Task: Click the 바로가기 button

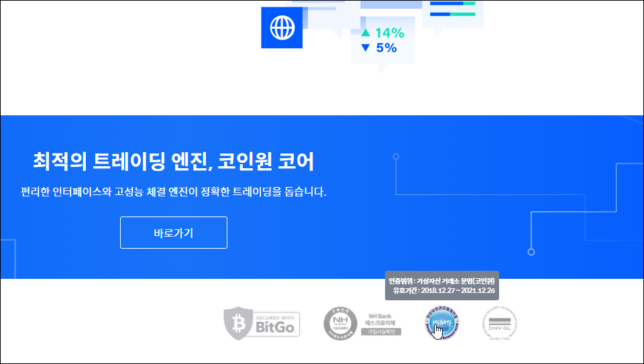Action: pos(173,233)
